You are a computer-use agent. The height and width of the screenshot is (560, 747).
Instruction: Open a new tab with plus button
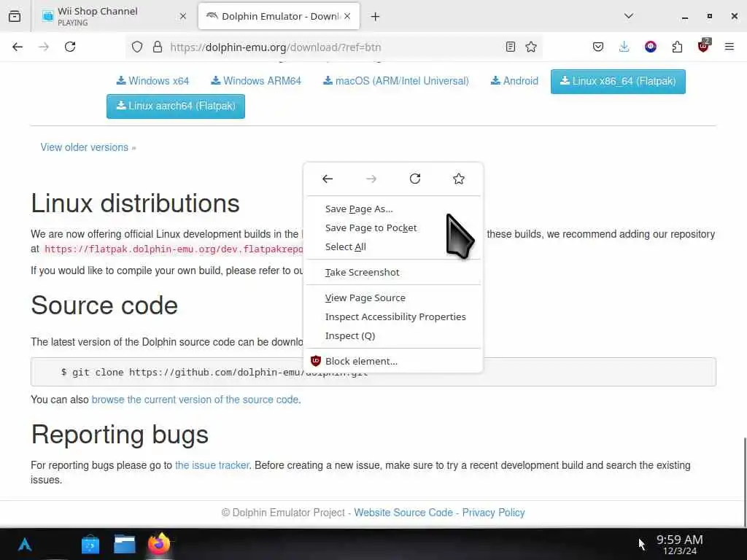376,17
